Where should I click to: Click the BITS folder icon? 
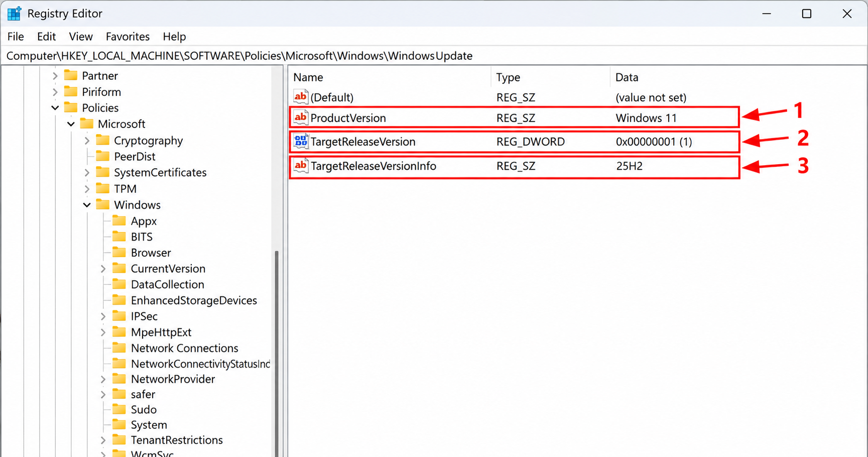click(119, 237)
